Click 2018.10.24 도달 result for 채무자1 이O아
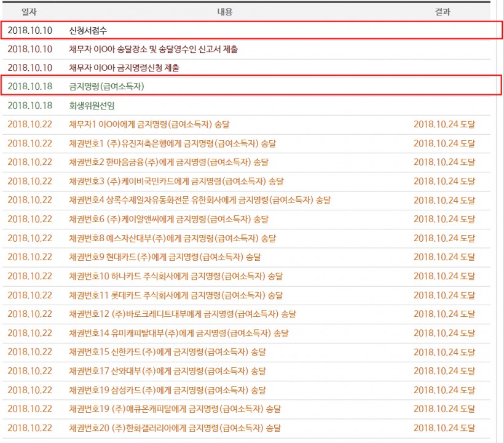This screenshot has width=504, height=443. coord(444,124)
